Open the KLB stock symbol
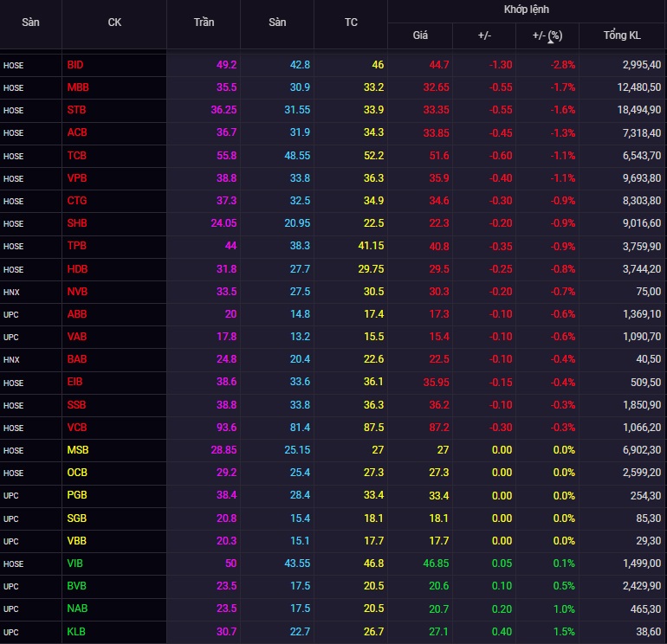 tap(77, 632)
